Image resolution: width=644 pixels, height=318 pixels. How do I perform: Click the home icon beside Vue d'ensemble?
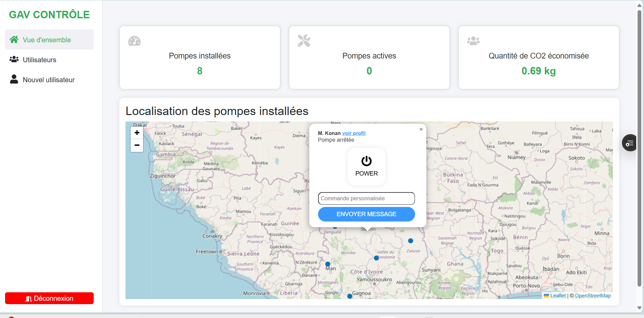coord(14,40)
